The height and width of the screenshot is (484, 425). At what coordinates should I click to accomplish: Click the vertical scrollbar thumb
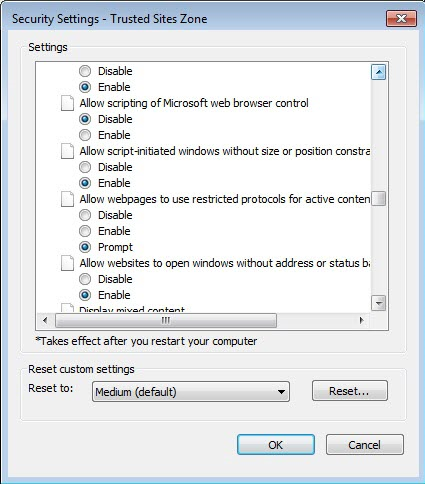378,199
